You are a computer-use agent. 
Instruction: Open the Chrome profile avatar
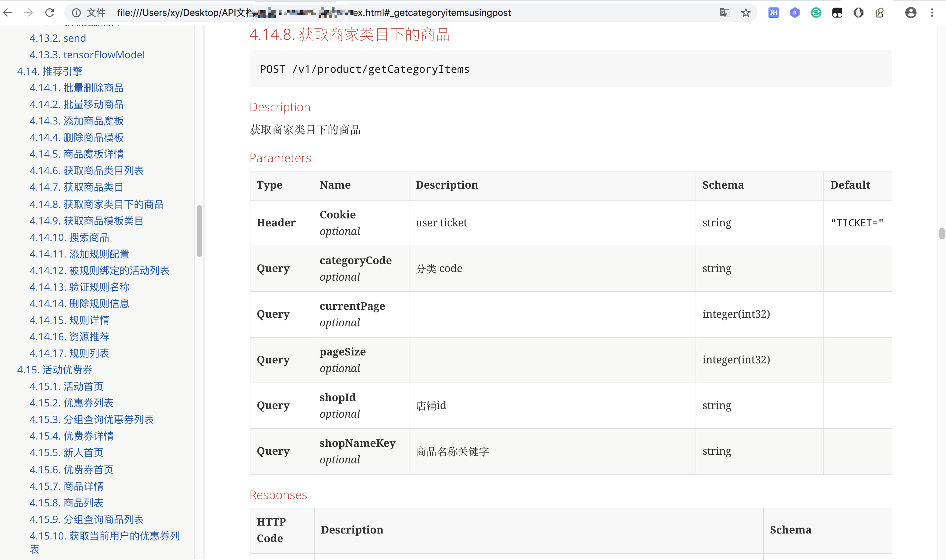[x=911, y=13]
